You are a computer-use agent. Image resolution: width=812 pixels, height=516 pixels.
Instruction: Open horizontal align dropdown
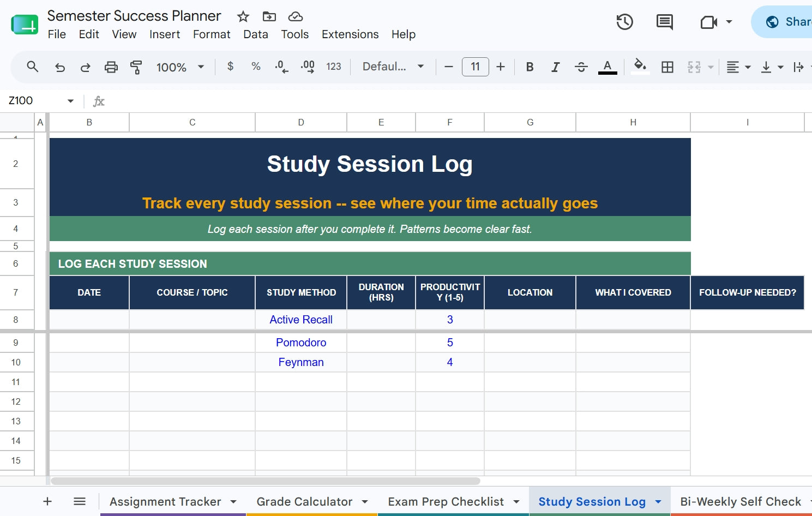pyautogui.click(x=739, y=67)
